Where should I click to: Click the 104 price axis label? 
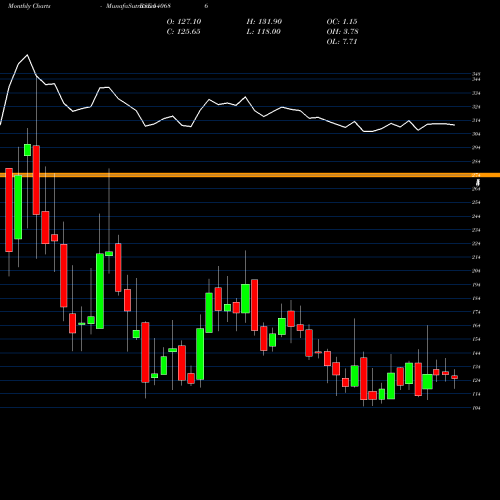click(x=476, y=408)
